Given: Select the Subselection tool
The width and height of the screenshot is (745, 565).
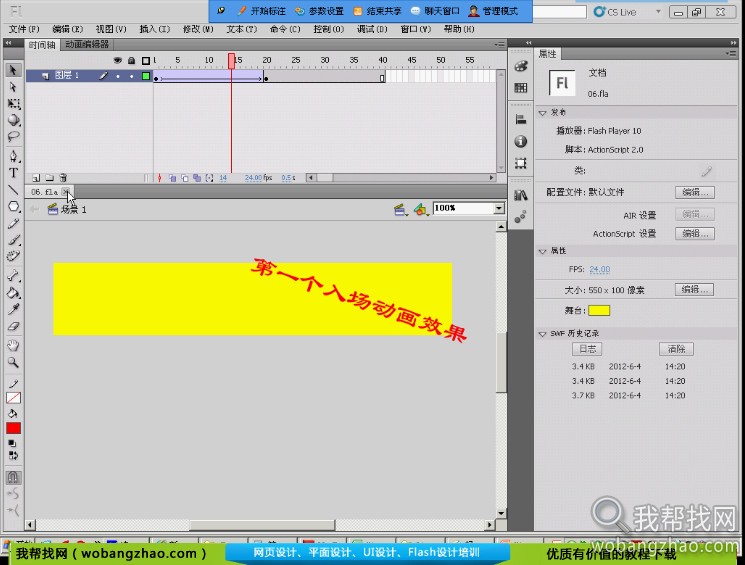Looking at the screenshot, I should (x=13, y=87).
